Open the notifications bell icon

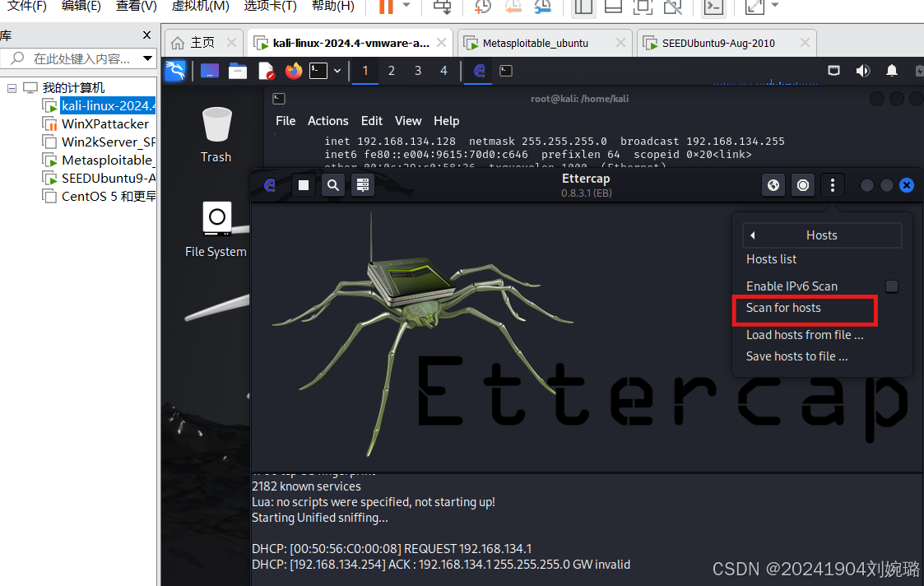[x=892, y=71]
